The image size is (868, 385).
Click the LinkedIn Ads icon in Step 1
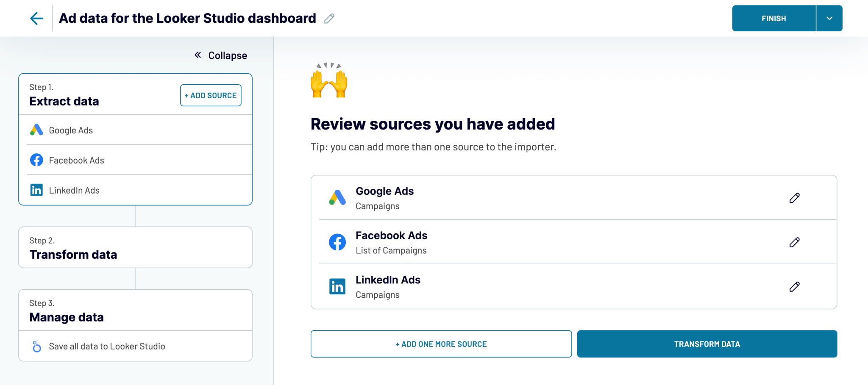pyautogui.click(x=36, y=190)
